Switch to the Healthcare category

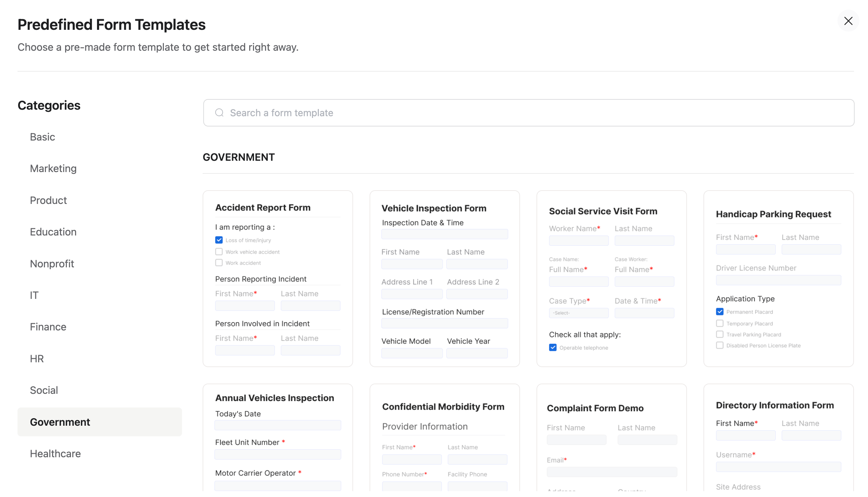point(55,453)
